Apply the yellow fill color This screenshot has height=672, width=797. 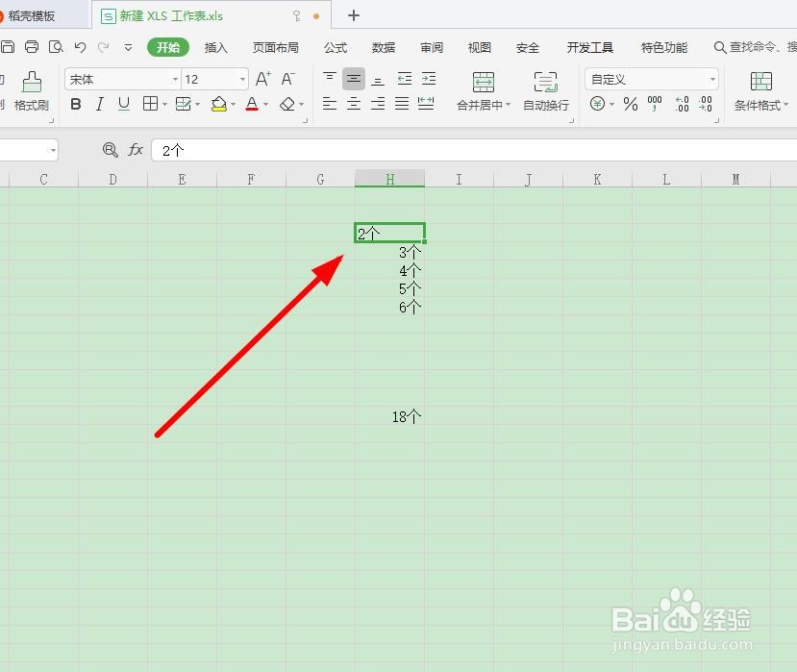[x=219, y=104]
